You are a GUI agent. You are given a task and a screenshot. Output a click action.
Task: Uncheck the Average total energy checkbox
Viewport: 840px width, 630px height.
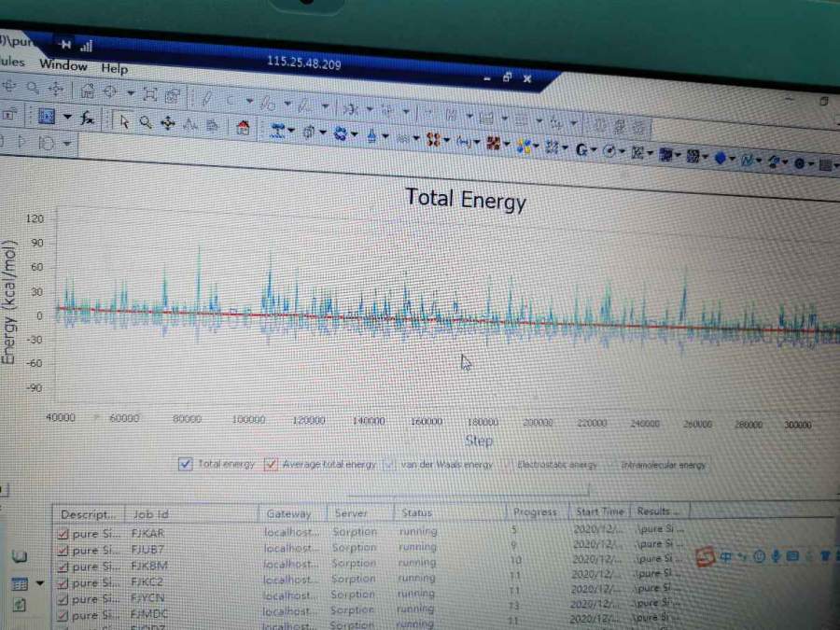272,464
